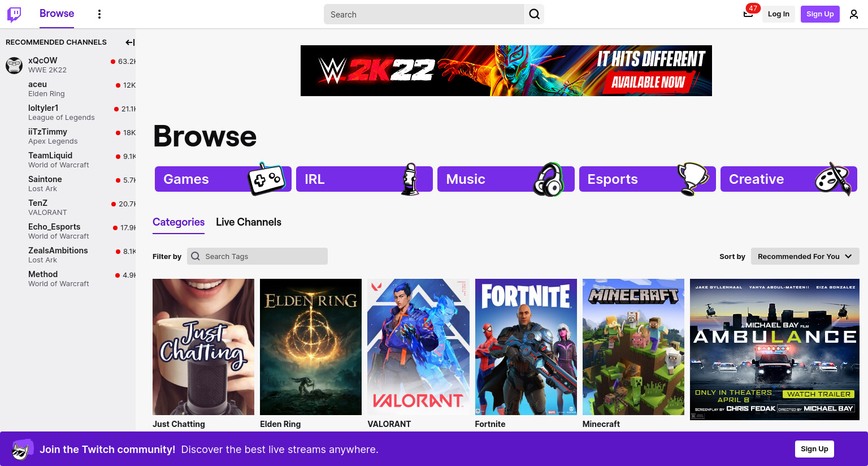The width and height of the screenshot is (868, 466).
Task: Click Sign Up in the bottom banner
Action: (814, 449)
